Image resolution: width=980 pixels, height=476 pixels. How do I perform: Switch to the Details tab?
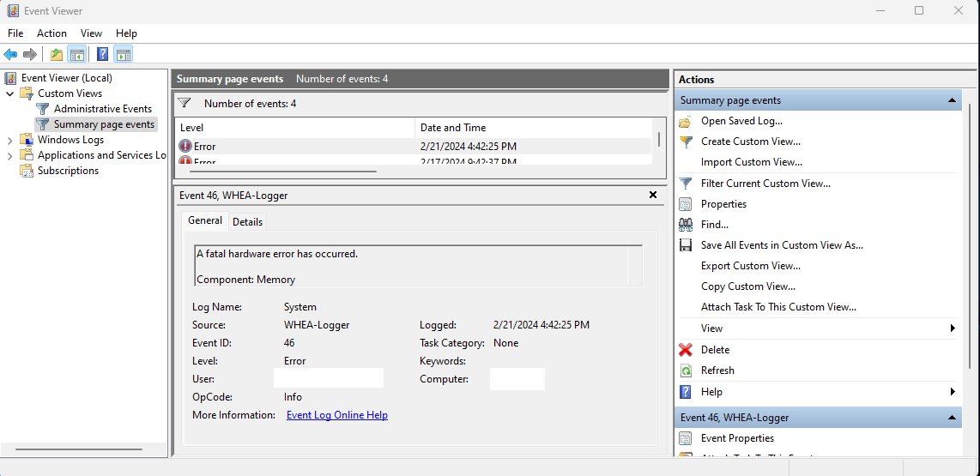[x=247, y=222]
